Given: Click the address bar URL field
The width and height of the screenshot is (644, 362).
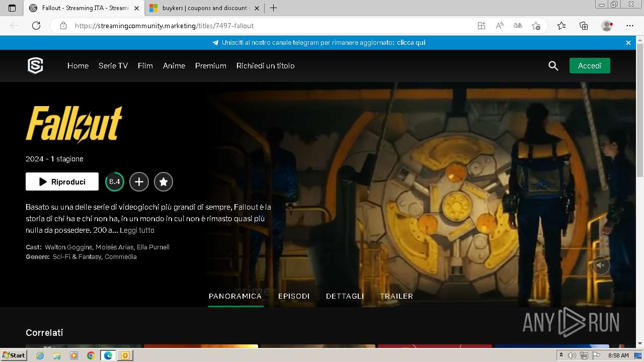Looking at the screenshot, I should 272,26.
